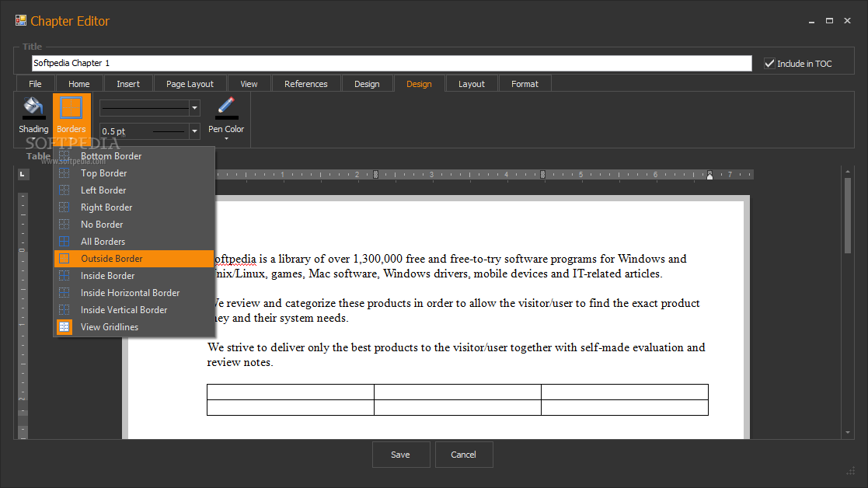This screenshot has height=488, width=868.
Task: Choose All Borders menu entry
Action: (134, 242)
